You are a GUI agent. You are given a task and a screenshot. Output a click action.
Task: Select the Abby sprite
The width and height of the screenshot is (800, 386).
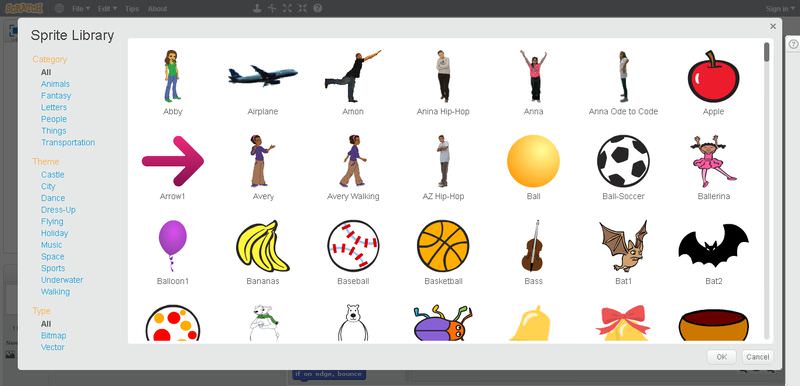point(172,76)
